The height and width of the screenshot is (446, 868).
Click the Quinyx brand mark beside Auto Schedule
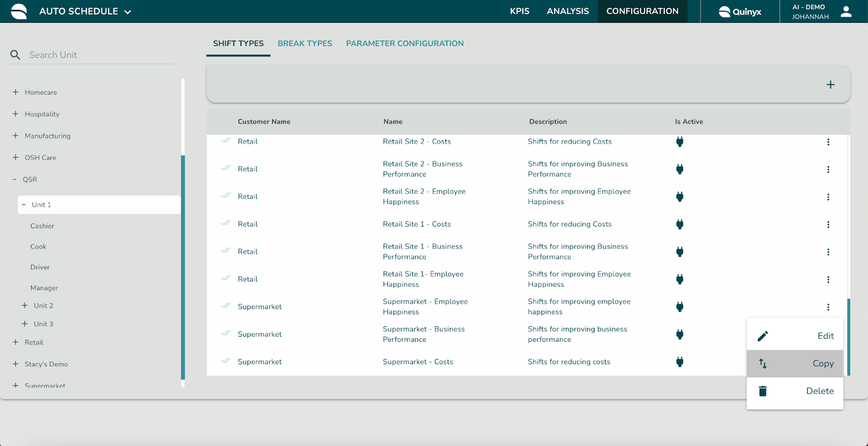pos(19,11)
